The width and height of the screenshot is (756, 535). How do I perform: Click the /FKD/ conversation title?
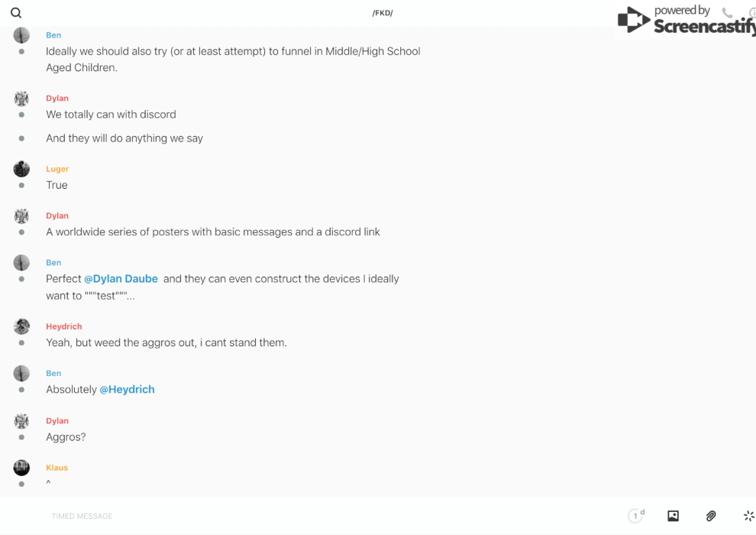coord(383,13)
